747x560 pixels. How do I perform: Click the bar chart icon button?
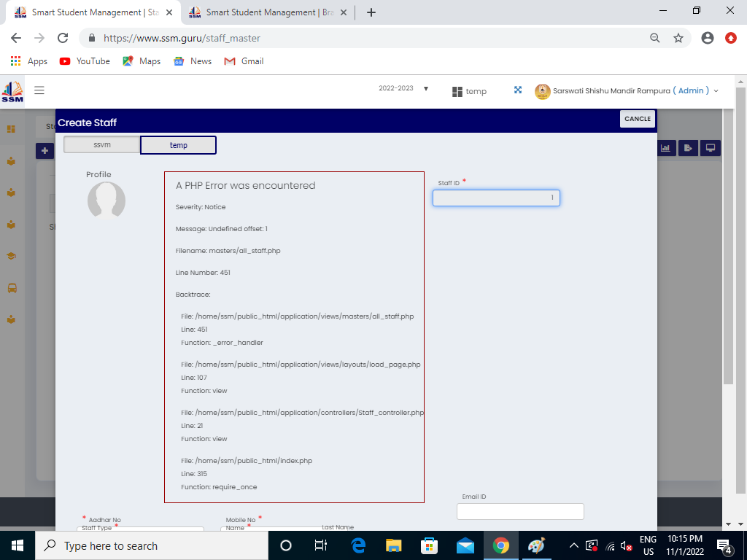(x=665, y=148)
